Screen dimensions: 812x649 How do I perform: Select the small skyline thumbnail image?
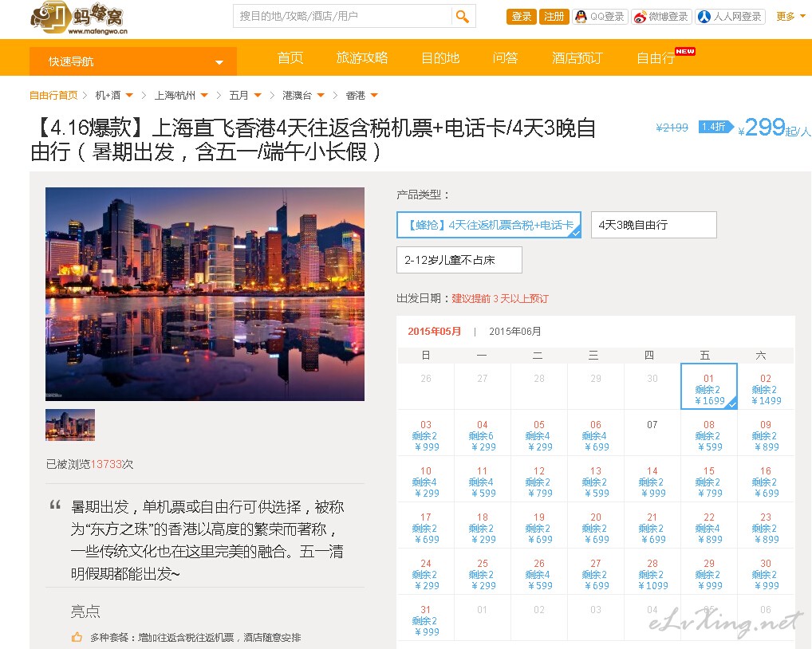pos(70,425)
